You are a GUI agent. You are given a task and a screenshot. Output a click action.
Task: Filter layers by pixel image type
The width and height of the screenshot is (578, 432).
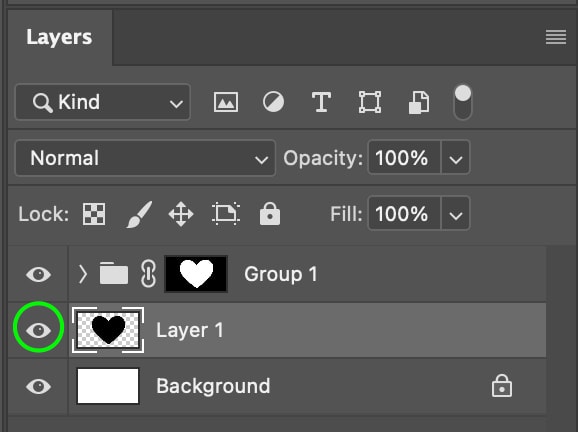pyautogui.click(x=226, y=102)
